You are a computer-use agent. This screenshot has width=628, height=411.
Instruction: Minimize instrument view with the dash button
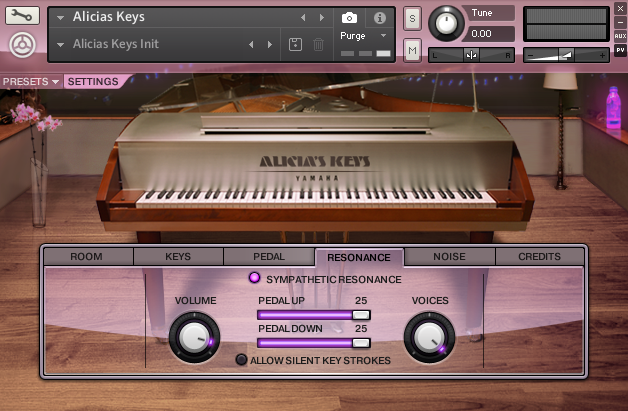click(x=620, y=22)
